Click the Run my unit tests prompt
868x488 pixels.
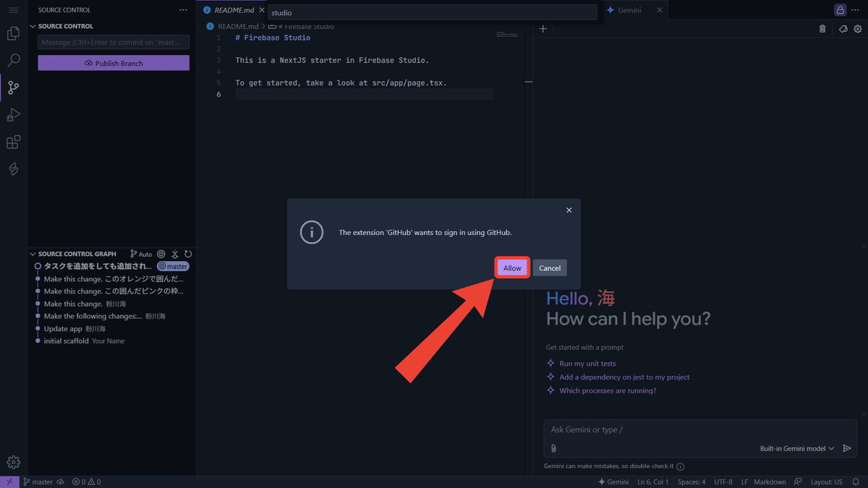(x=587, y=364)
